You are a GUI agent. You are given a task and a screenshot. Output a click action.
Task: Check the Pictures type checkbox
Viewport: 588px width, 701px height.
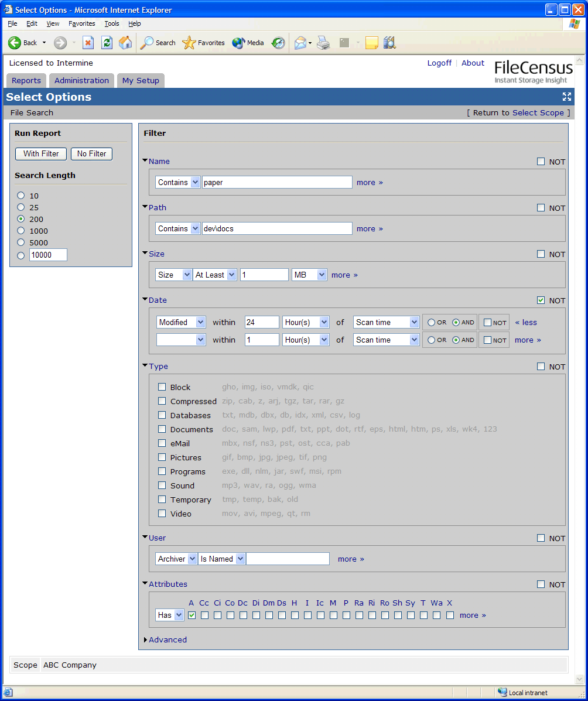point(162,457)
